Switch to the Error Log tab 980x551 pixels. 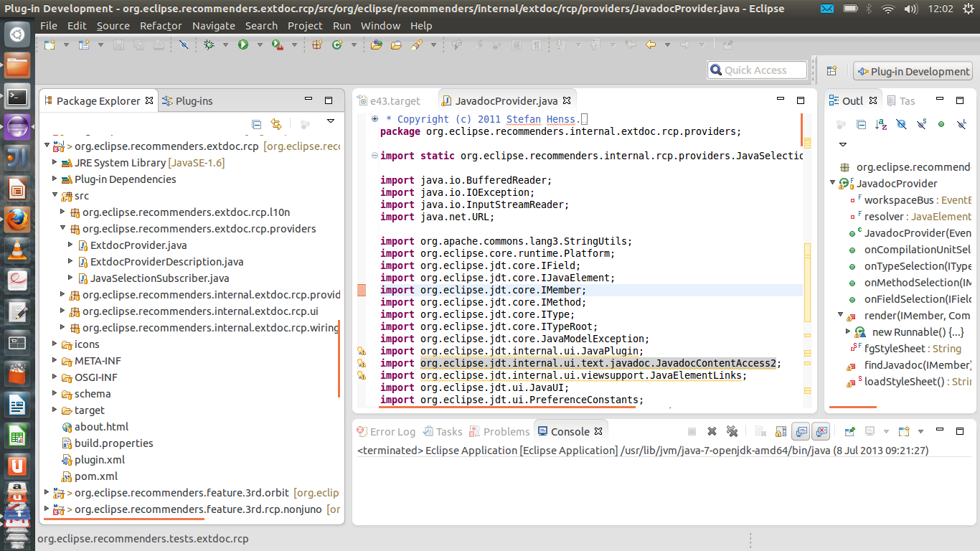click(x=387, y=431)
